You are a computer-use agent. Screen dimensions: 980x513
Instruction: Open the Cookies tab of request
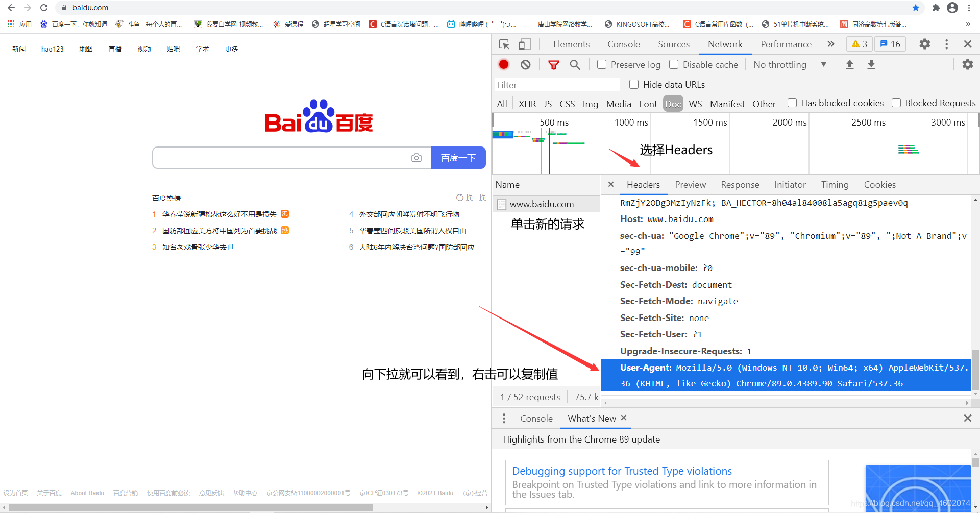[879, 185]
